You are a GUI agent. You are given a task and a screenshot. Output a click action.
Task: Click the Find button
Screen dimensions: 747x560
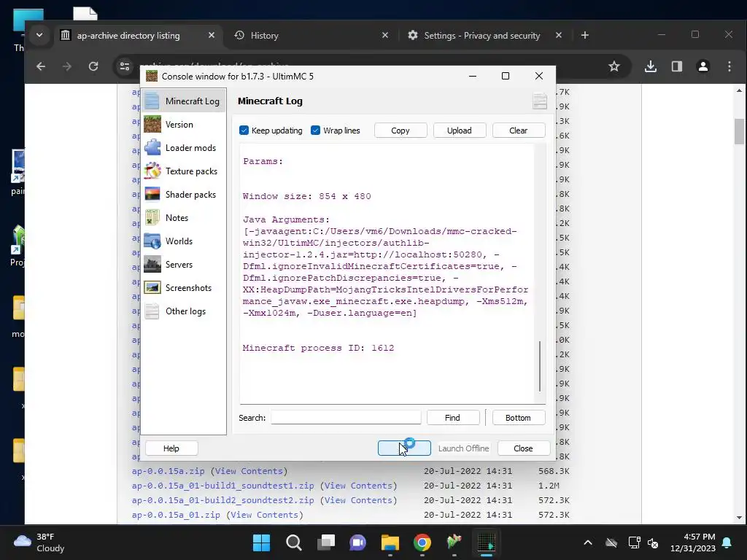coord(452,418)
